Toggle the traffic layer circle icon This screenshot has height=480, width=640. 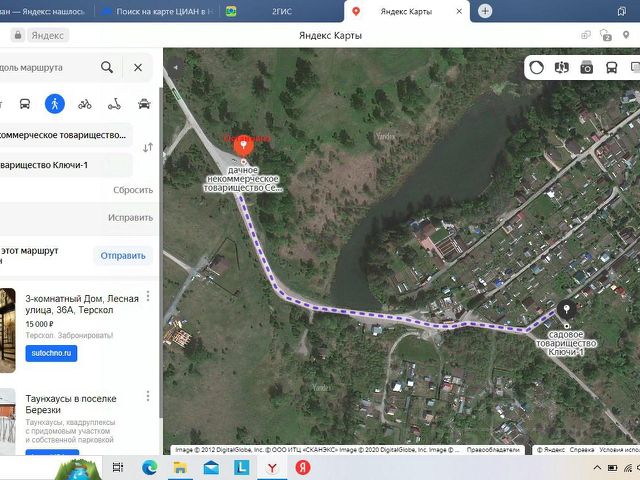coord(536,67)
